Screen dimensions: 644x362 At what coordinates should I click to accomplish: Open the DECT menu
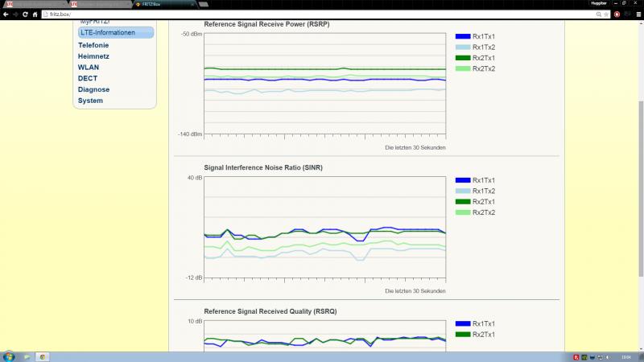click(88, 78)
